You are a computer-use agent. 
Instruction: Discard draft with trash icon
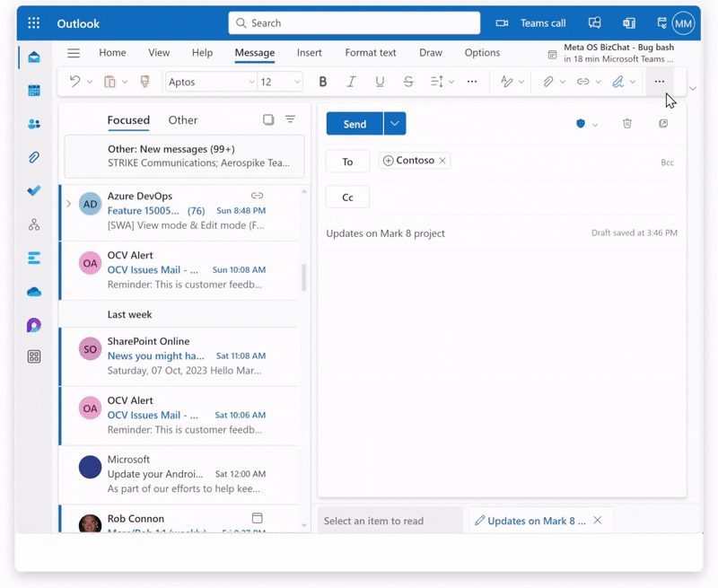[x=627, y=123]
